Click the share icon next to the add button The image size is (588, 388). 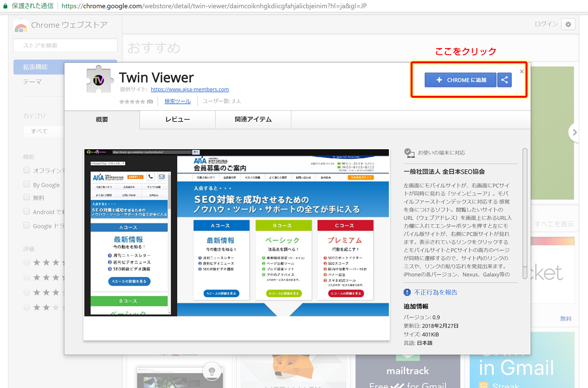click(x=505, y=80)
